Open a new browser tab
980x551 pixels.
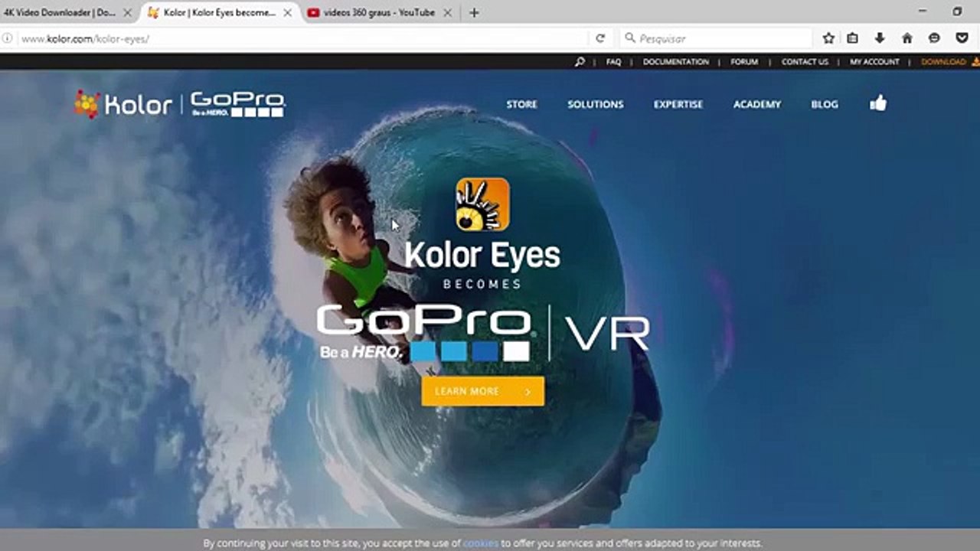pos(474,12)
